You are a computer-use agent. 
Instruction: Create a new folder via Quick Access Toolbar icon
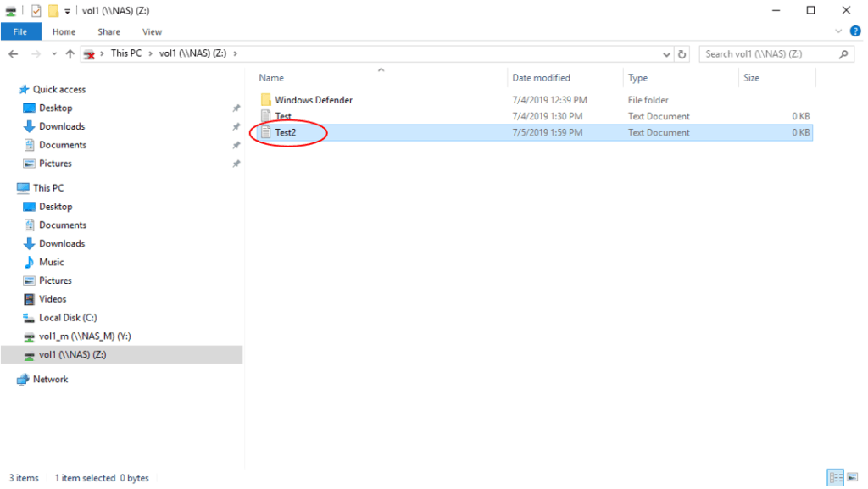point(53,10)
